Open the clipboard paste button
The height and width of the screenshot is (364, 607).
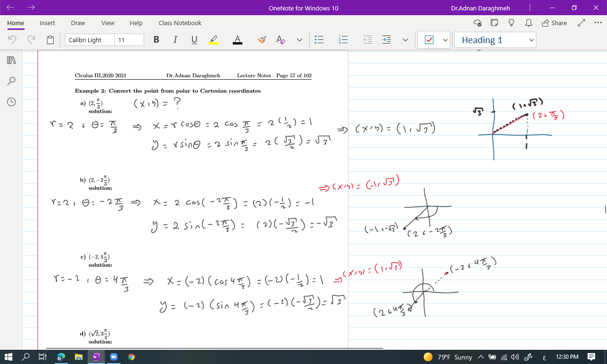(51, 40)
